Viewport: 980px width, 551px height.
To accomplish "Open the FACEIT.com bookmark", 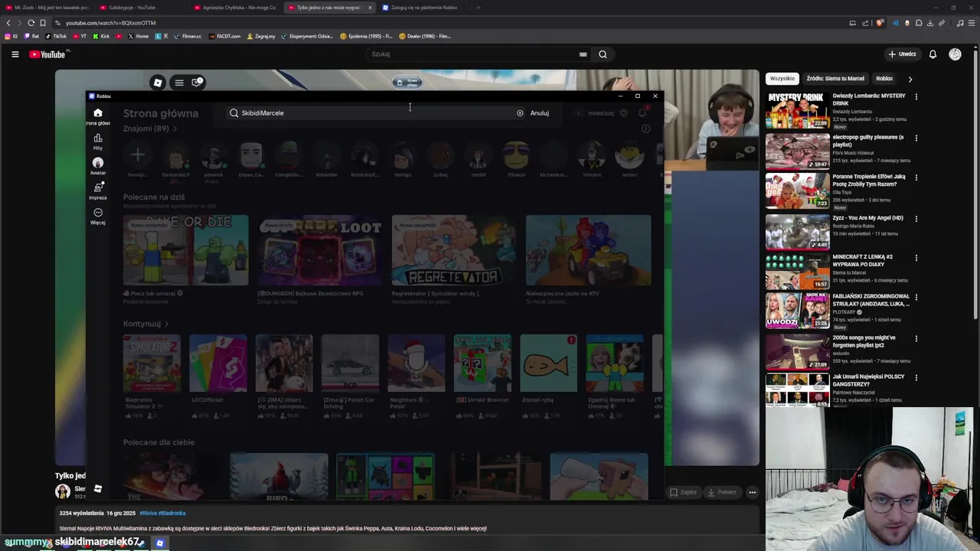I will tap(224, 36).
